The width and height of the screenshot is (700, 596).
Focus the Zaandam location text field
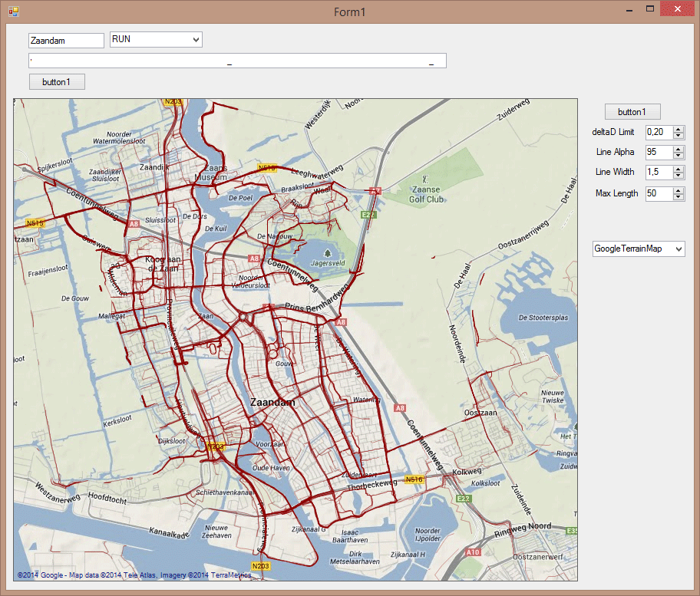[x=65, y=41]
